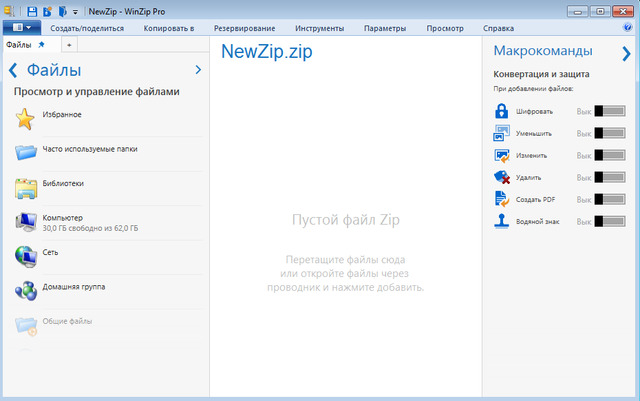Open the Библиотеки icon
Viewport: 640px width, 401px height.
point(26,188)
